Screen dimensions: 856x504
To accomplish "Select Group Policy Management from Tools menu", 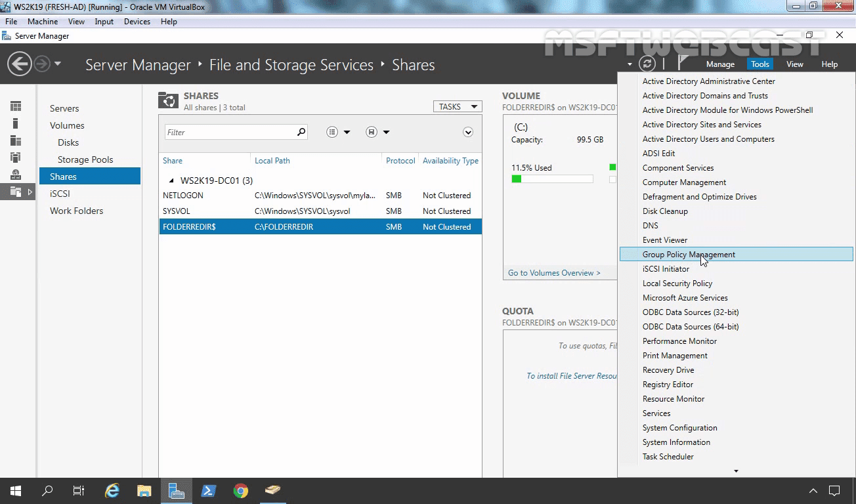I will [736, 255].
